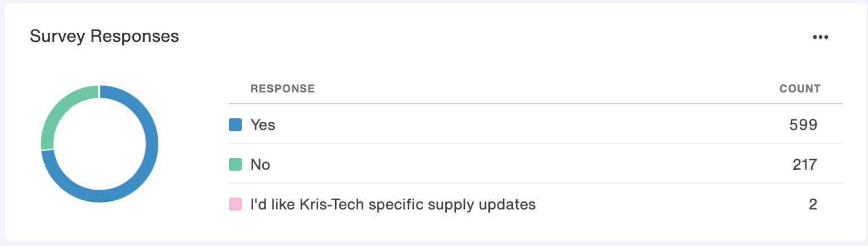This screenshot has width=868, height=246.
Task: Click the 'Survey Responses' card title
Action: pos(105,36)
